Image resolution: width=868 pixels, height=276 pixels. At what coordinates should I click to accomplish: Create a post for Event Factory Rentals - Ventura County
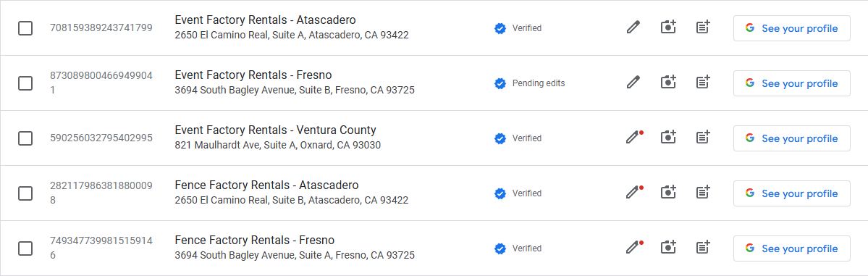[703, 137]
